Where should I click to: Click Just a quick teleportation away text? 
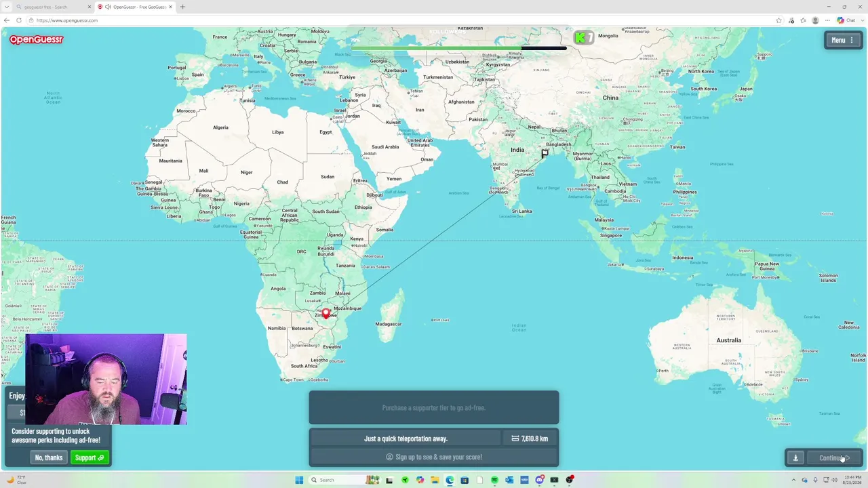click(406, 439)
